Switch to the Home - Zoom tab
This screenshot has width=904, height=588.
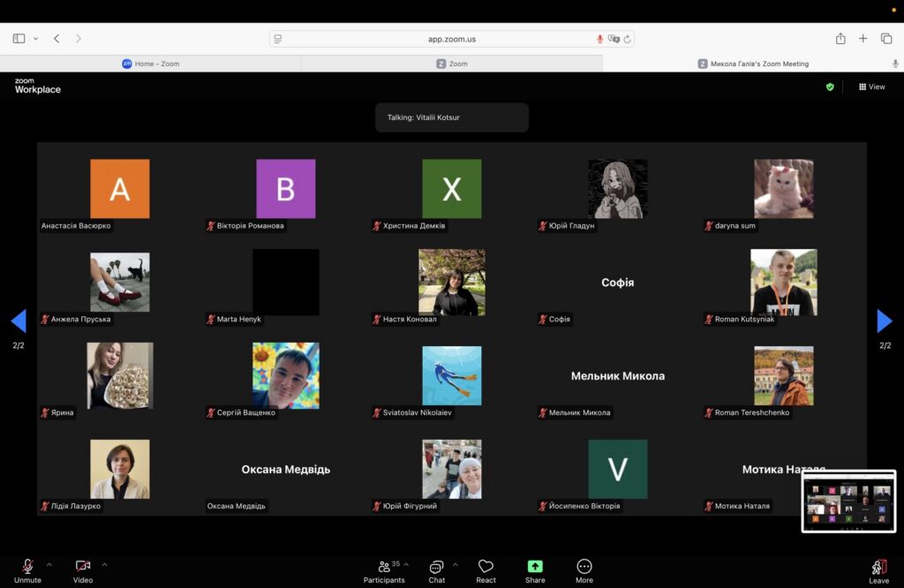point(151,64)
